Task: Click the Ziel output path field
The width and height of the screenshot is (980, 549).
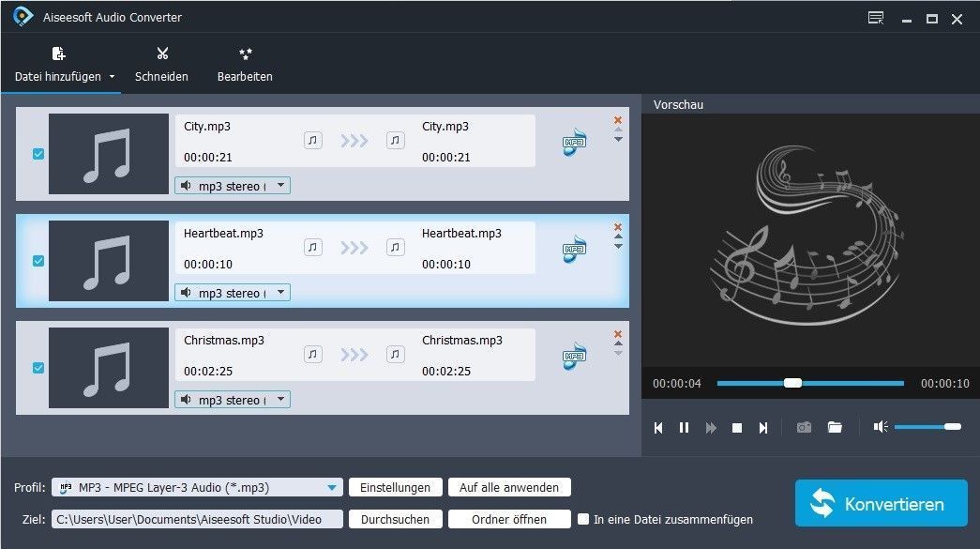Action: (x=197, y=519)
